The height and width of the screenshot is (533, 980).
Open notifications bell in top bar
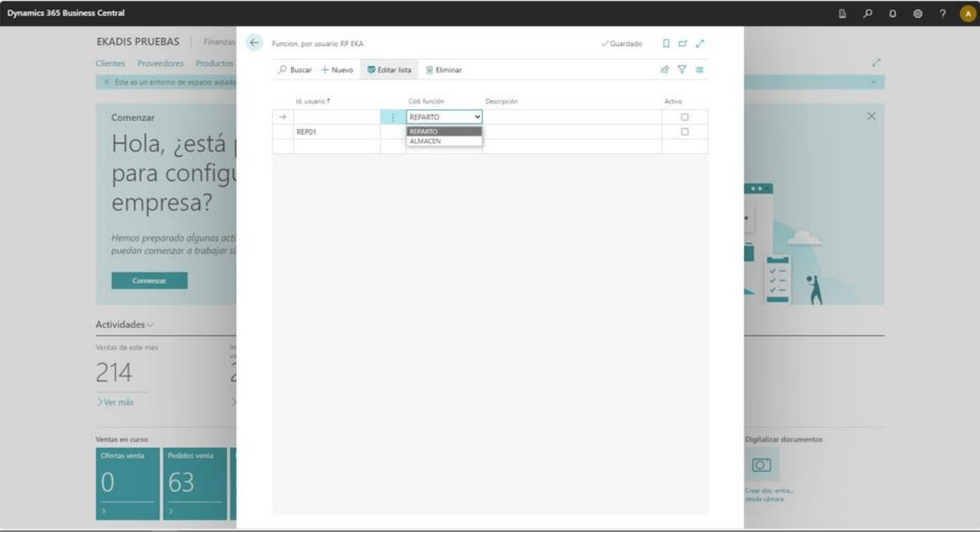click(x=892, y=13)
